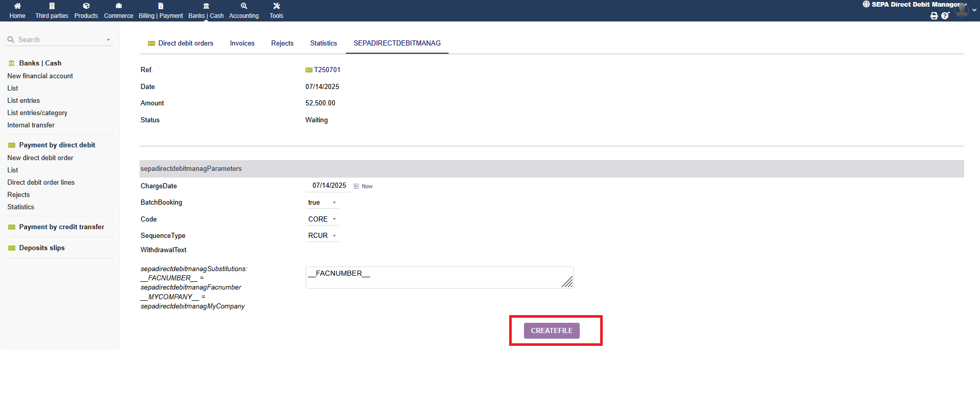Open the help question mark icon
The height and width of the screenshot is (420, 980).
click(x=945, y=16)
